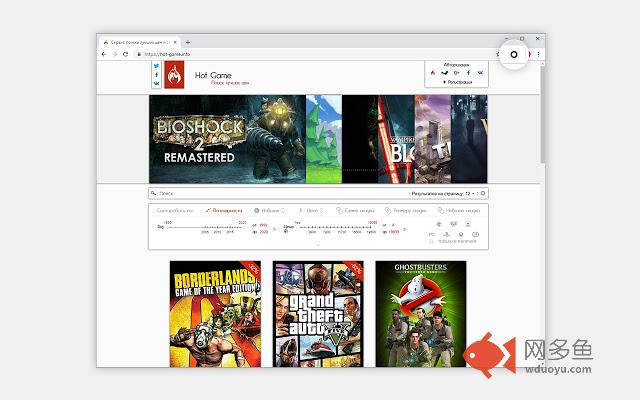Toggle the PC platform filter
The image size is (640, 400).
(x=431, y=234)
